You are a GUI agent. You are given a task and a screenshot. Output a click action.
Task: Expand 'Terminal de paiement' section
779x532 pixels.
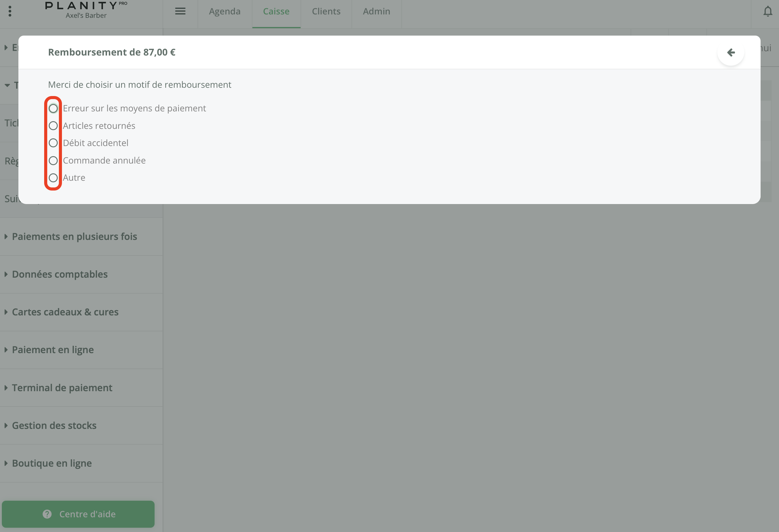click(x=62, y=388)
